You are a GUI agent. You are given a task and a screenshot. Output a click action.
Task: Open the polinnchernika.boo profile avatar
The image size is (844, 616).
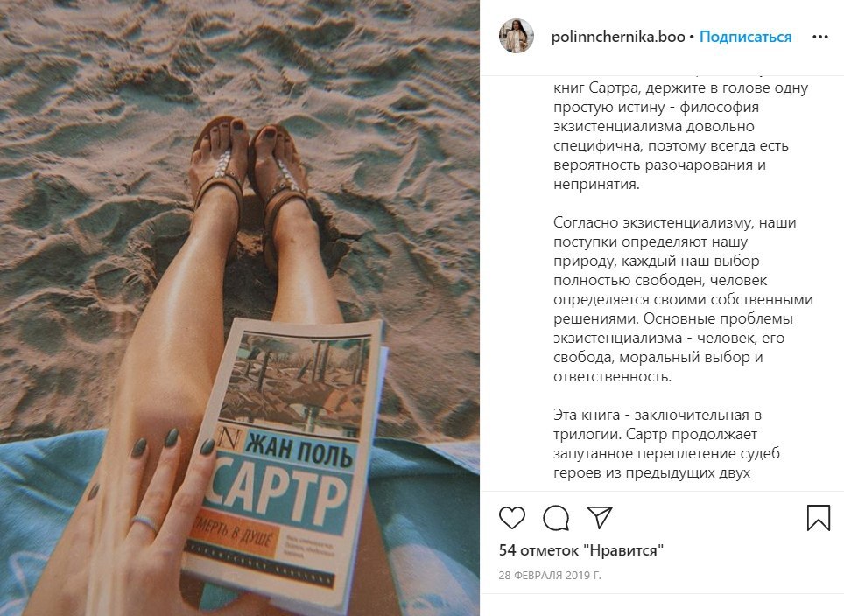pyautogui.click(x=517, y=36)
